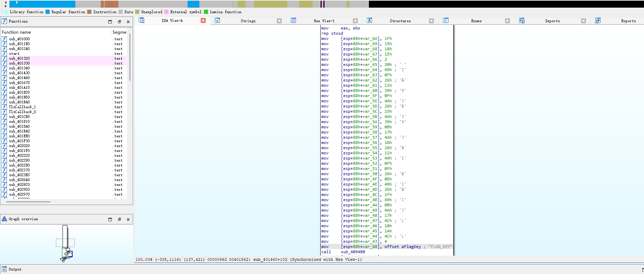Close the IDA View-A tab
The image size is (644, 274).
pyautogui.click(x=203, y=21)
